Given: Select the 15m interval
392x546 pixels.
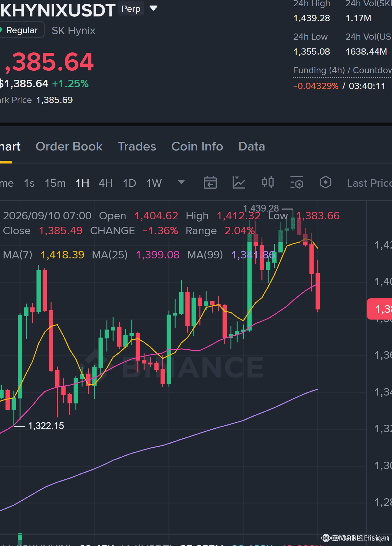Looking at the screenshot, I should click(55, 183).
